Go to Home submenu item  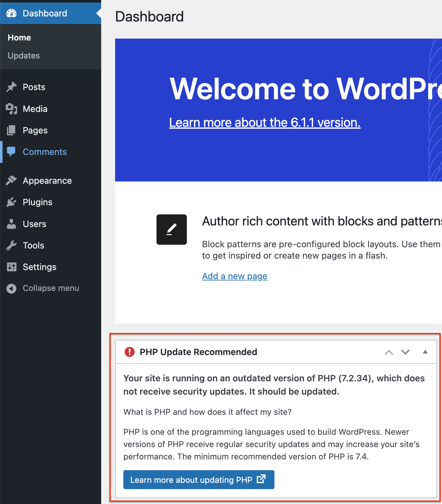pyautogui.click(x=19, y=38)
